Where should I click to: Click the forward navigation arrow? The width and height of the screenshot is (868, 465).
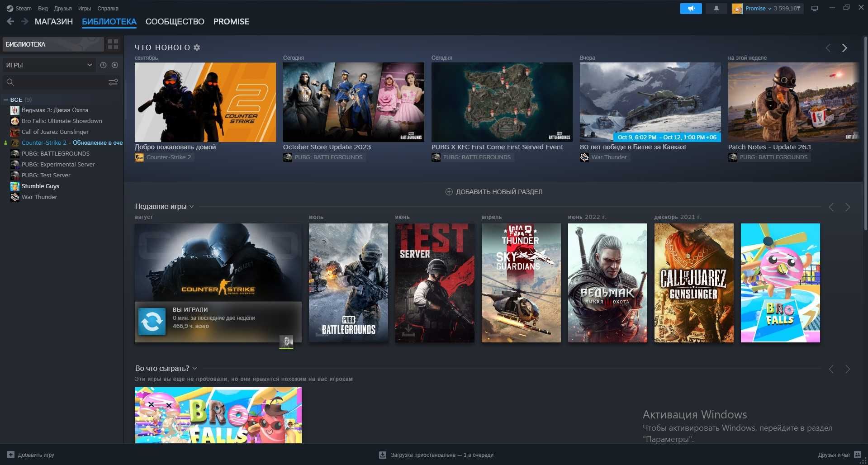coord(25,21)
